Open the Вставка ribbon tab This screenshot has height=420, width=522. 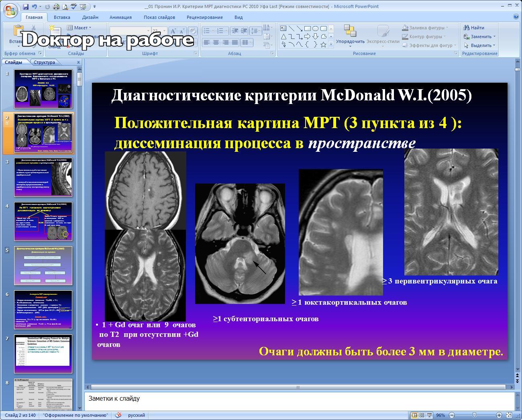pos(62,17)
